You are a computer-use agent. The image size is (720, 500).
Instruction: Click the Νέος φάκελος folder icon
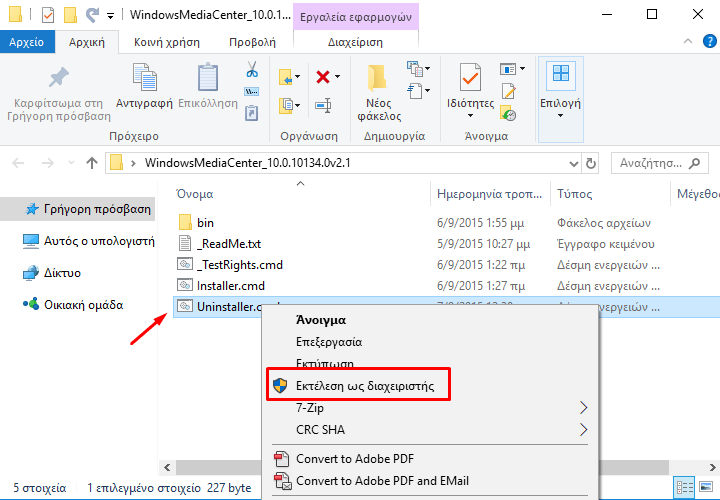coord(377,77)
